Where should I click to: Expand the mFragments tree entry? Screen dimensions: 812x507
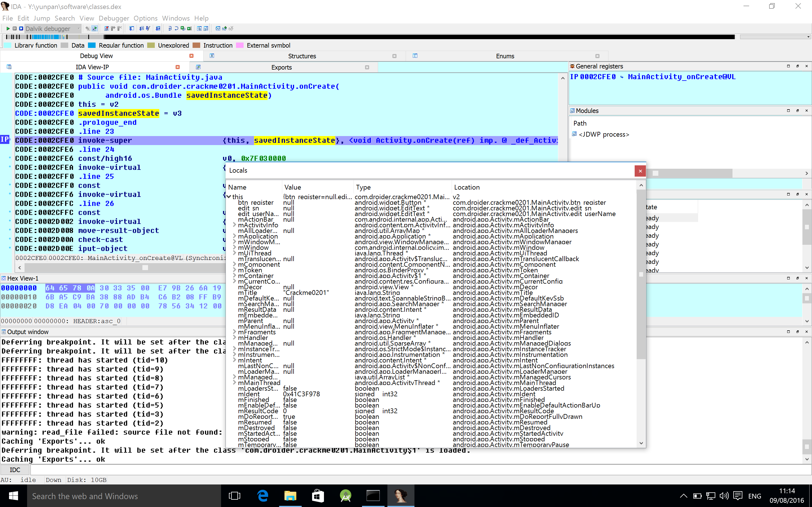[x=234, y=332]
